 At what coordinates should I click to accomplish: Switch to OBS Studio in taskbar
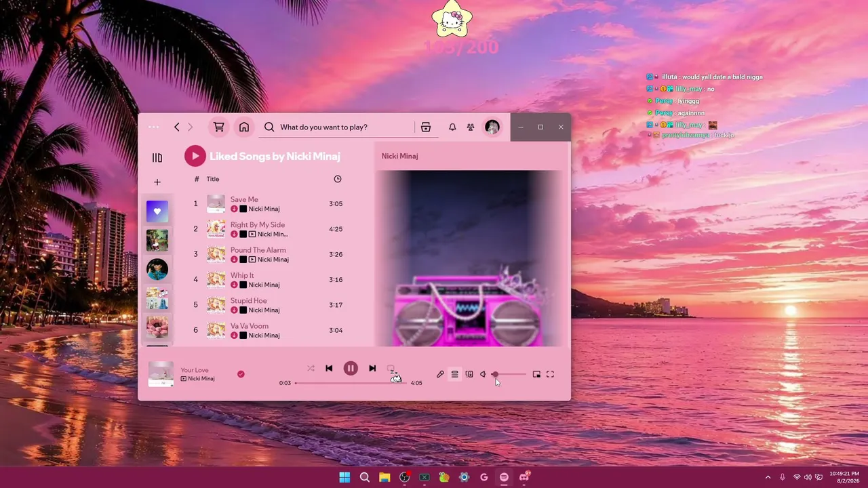(405, 477)
